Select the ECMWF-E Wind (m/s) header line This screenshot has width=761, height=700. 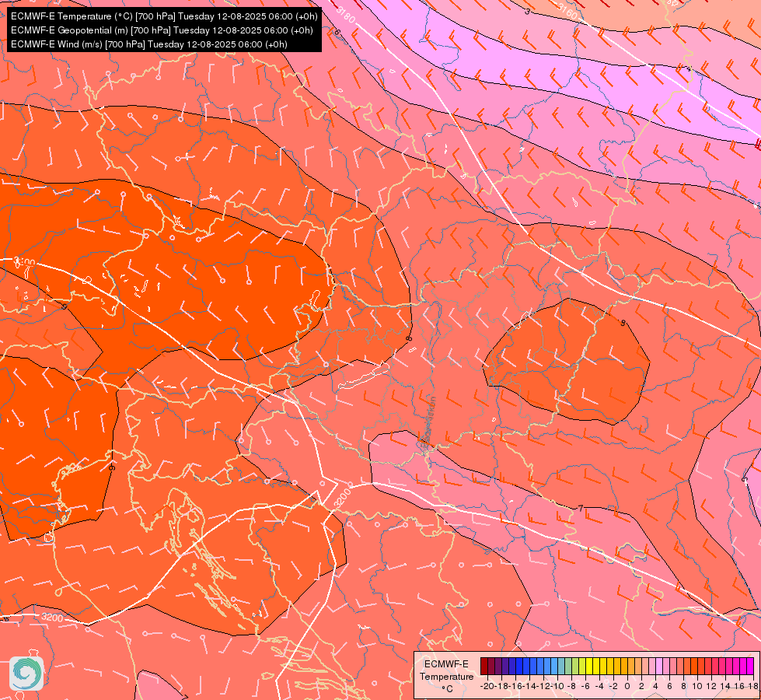pos(149,44)
